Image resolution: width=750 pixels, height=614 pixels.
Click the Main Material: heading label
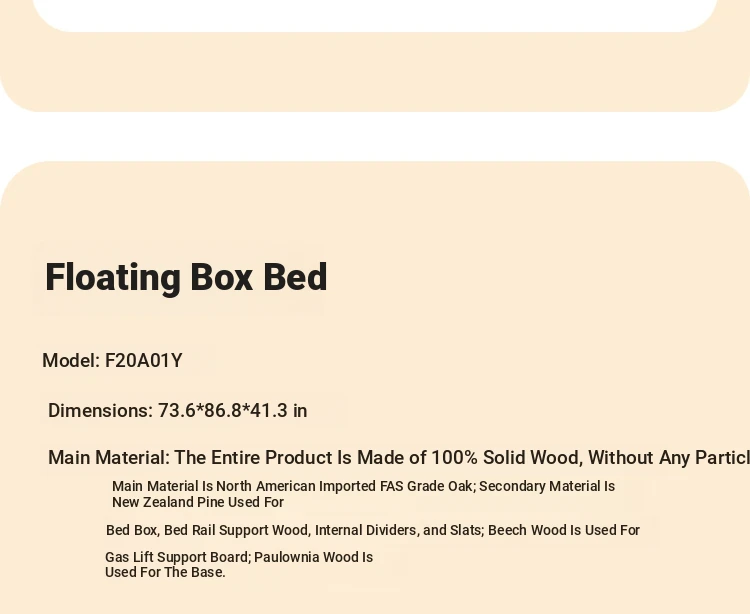(109, 458)
